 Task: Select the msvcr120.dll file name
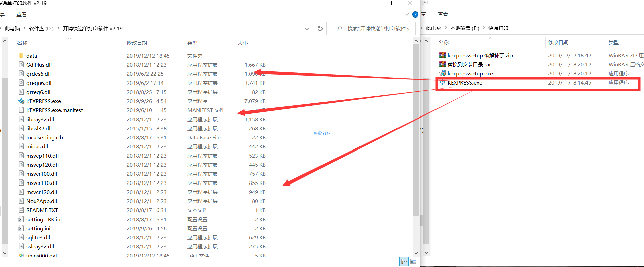(42, 192)
